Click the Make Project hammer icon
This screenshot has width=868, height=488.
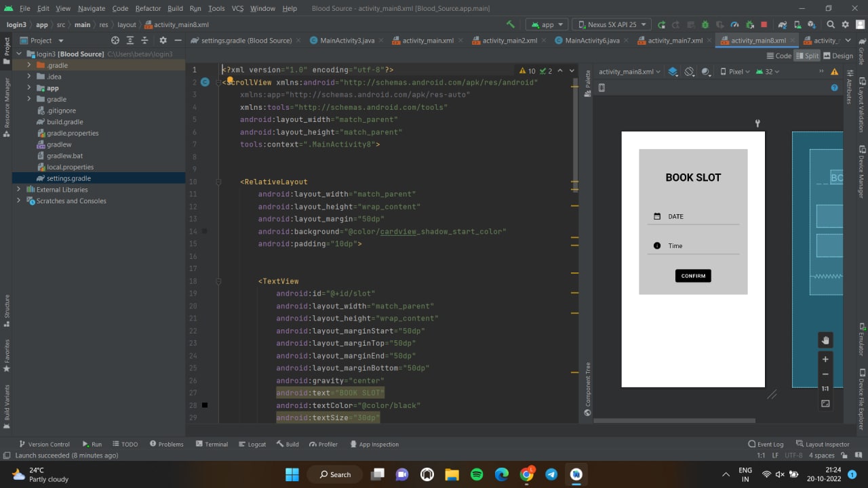click(511, 24)
